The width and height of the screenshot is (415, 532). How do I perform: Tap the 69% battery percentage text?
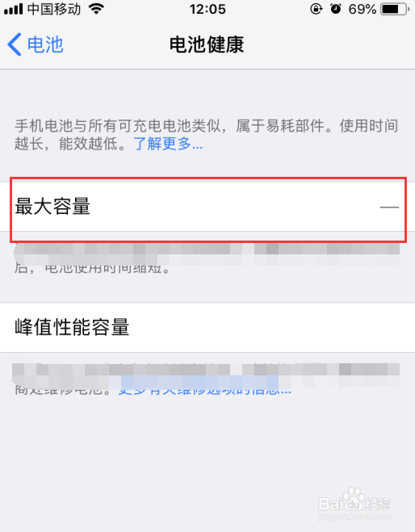pyautogui.click(x=362, y=9)
